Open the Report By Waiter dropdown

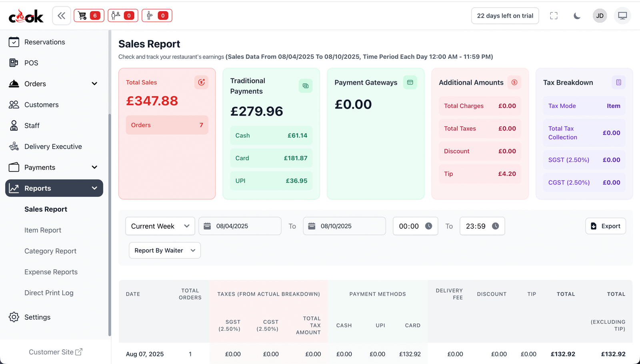pos(164,250)
